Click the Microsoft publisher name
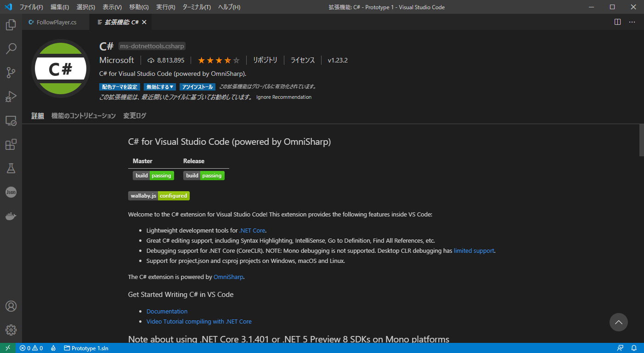The image size is (644, 353). coord(117,60)
